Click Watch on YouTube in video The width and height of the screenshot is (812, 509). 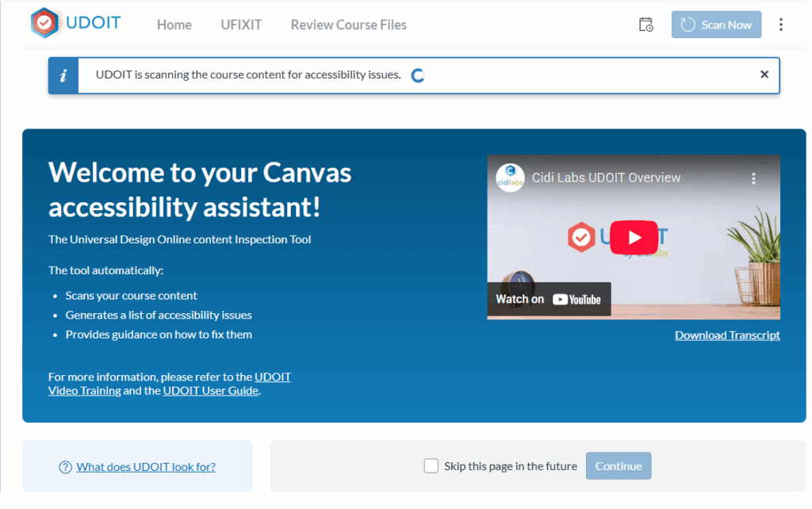(549, 300)
